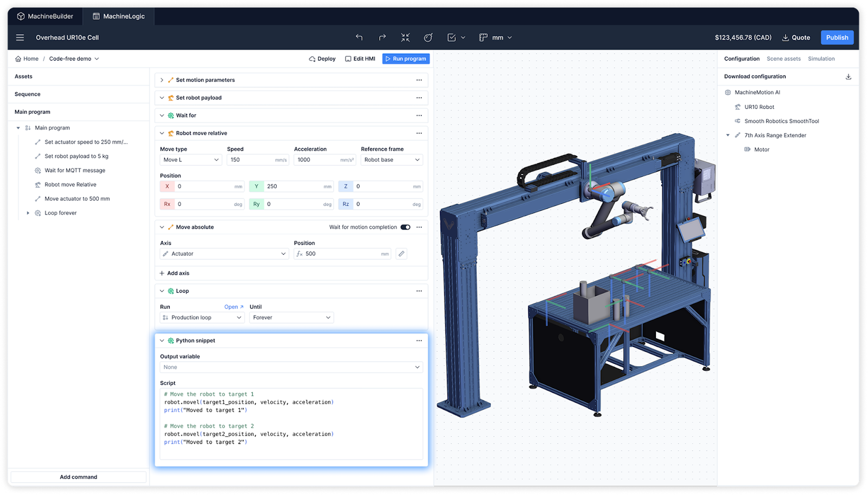Open the Reference frame dropdown
This screenshot has height=495, width=868.
pos(391,160)
